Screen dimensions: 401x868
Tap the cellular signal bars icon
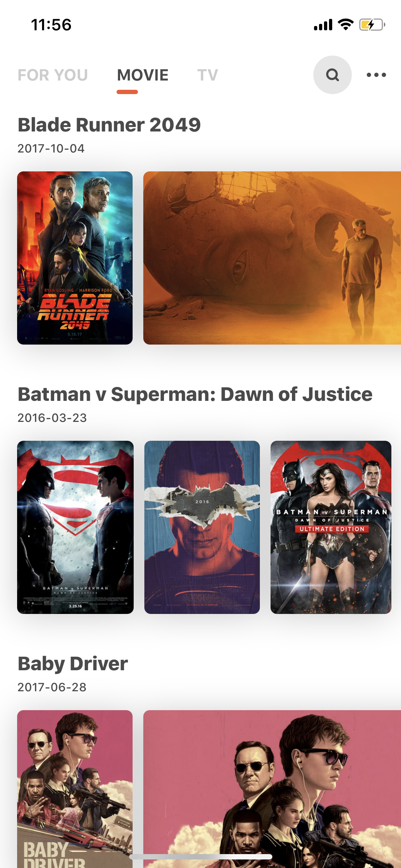coord(323,25)
